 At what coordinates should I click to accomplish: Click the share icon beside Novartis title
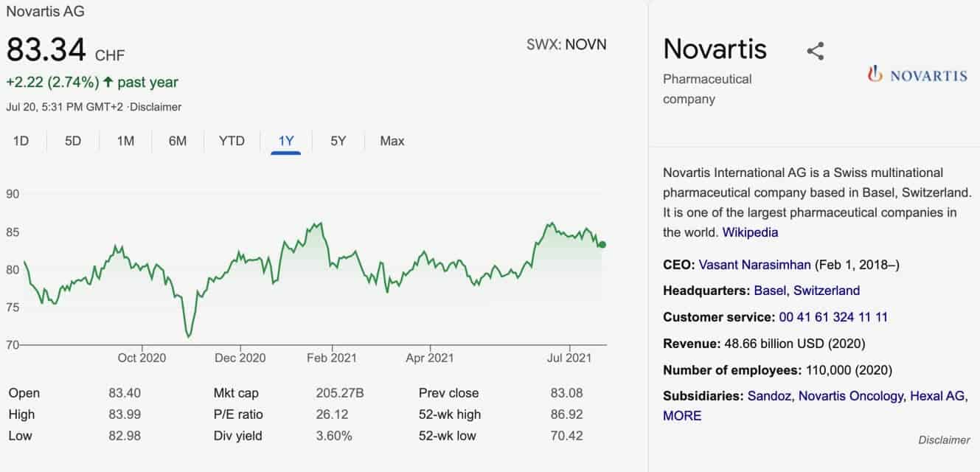(815, 51)
